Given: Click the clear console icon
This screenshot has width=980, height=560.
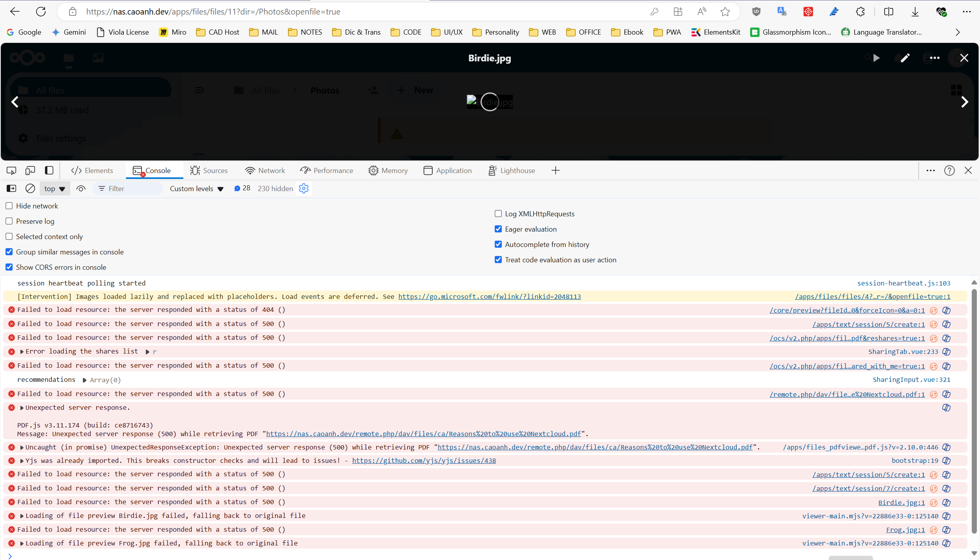Looking at the screenshot, I should 30,189.
